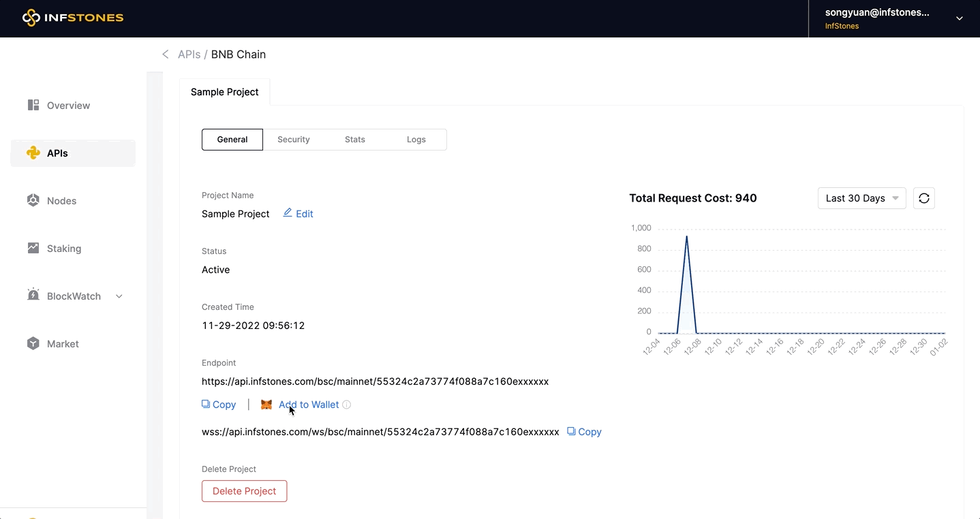The width and height of the screenshot is (980, 519).
Task: Click copy icon for the https endpoint
Action: [206, 404]
